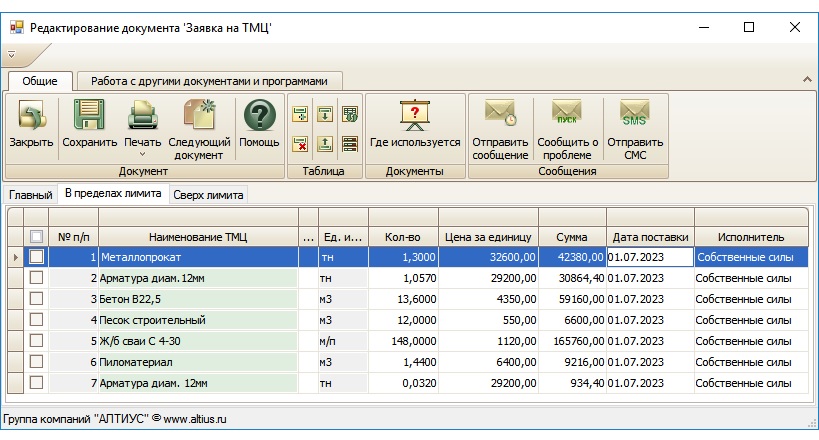Click the Ед. и... column header

[343, 237]
